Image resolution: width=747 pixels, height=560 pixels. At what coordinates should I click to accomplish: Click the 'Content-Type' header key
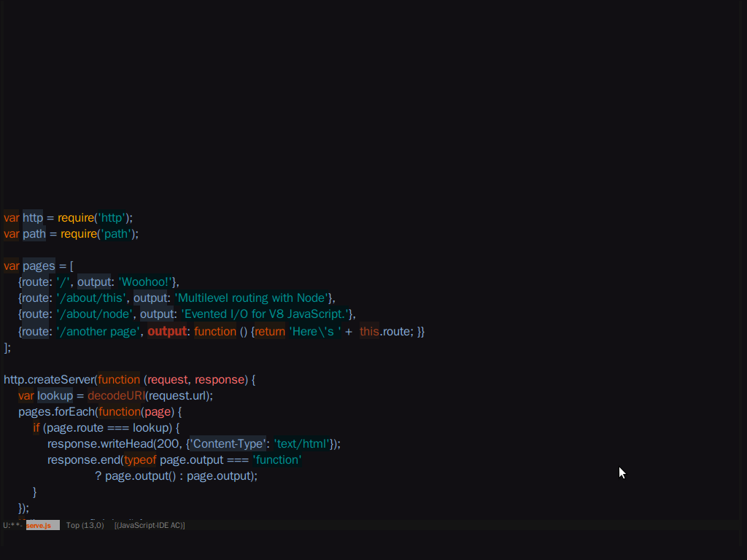pos(228,444)
